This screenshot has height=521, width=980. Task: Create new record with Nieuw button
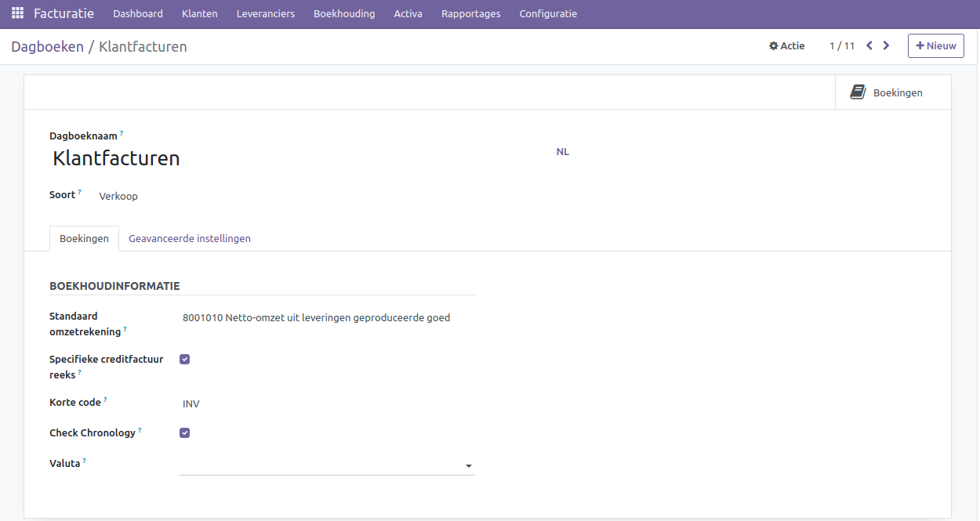click(x=935, y=46)
